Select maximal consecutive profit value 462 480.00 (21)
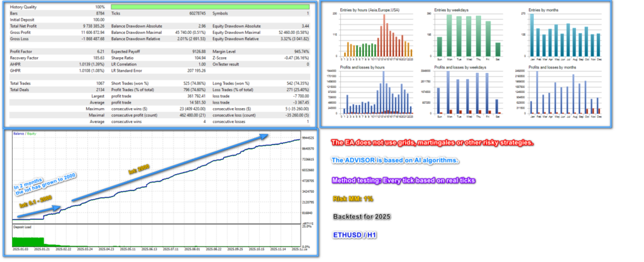644x262 pixels. [x=192, y=115]
